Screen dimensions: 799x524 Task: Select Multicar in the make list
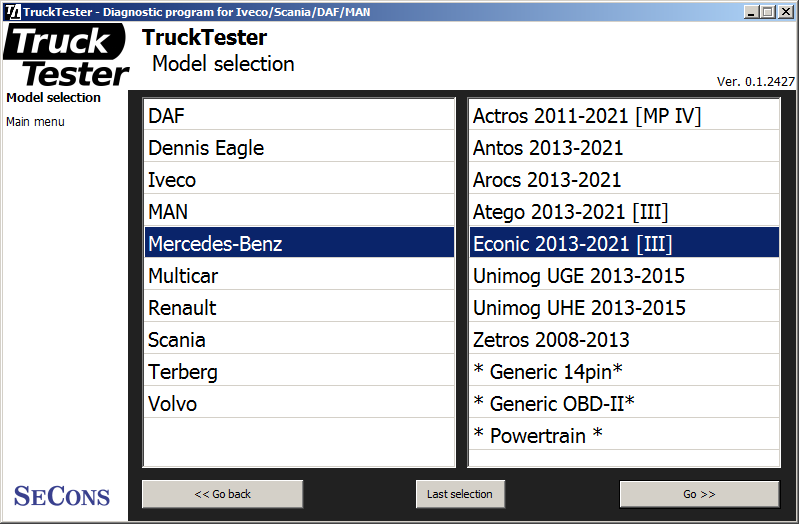click(299, 275)
